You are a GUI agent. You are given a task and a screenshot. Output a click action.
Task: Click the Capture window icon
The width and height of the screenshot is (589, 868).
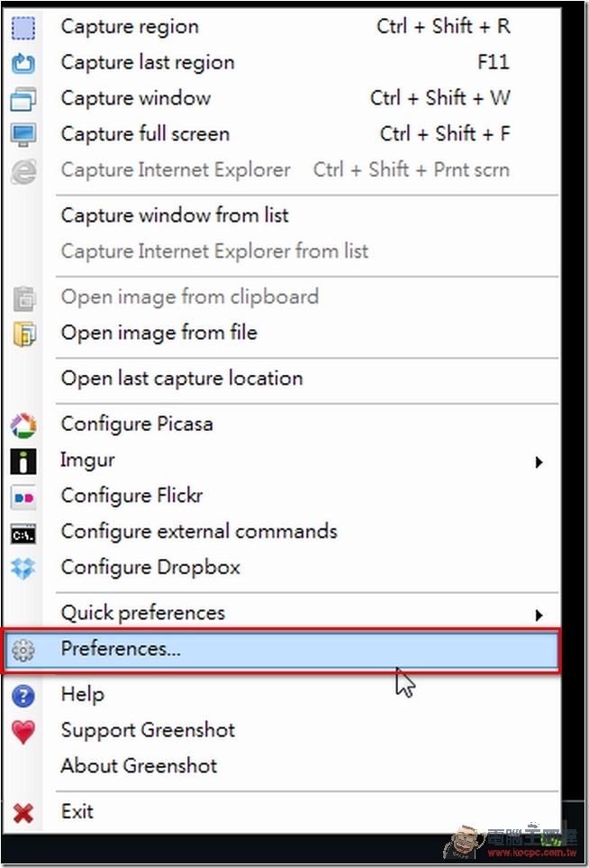(23, 99)
